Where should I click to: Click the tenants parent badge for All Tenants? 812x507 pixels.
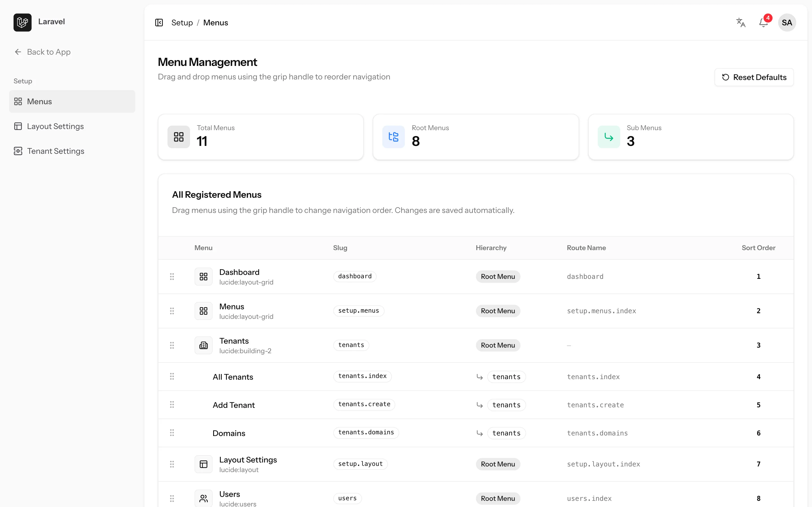coord(506,377)
